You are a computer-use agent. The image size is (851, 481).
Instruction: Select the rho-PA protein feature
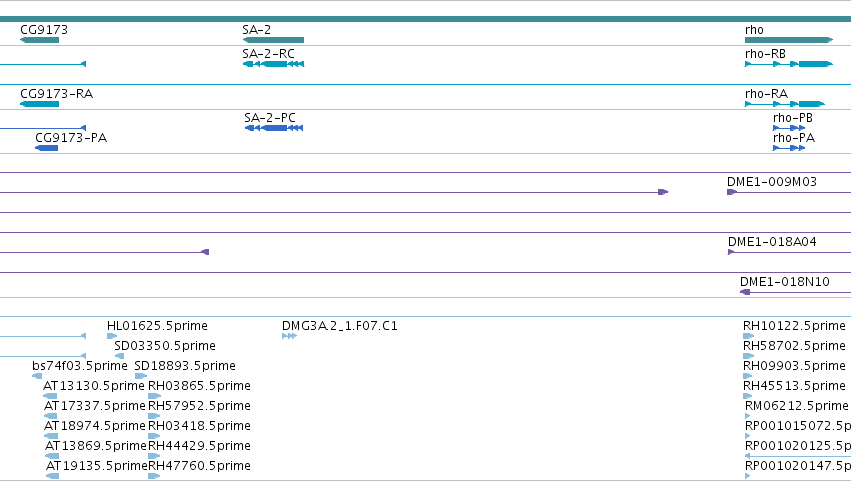789,148
